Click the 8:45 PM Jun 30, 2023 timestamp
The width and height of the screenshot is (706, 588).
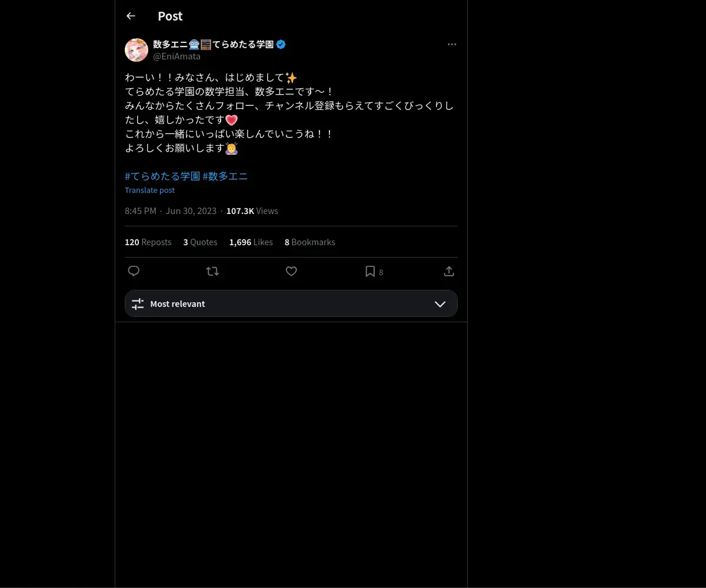(x=171, y=211)
